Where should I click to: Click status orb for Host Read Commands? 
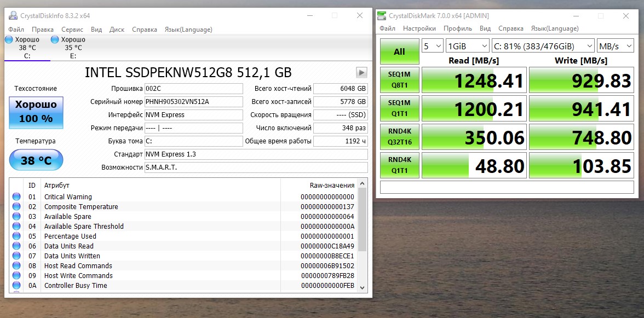[16, 266]
